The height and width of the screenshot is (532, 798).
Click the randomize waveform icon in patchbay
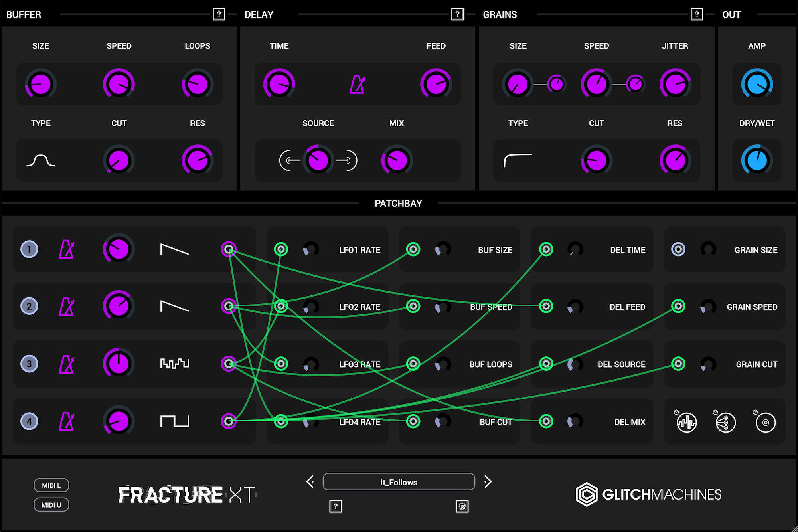point(686,422)
